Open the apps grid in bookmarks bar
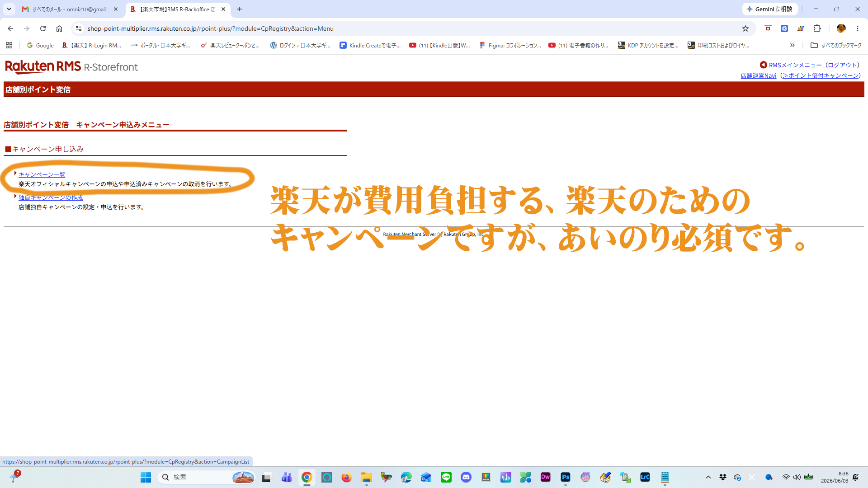This screenshot has height=488, width=868. [x=9, y=45]
